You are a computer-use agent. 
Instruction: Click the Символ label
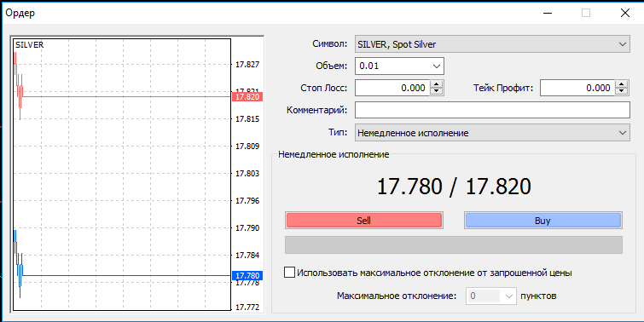point(330,44)
